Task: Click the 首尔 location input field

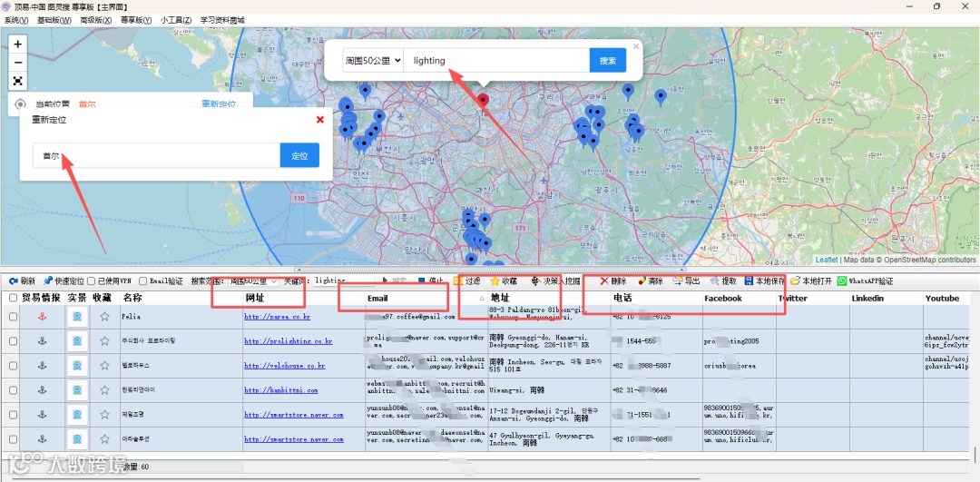Action: pyautogui.click(x=156, y=156)
